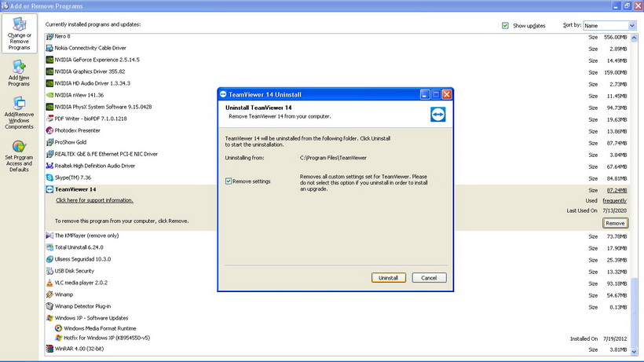Click the program list scrollbar thumb

pyautogui.click(x=634, y=313)
